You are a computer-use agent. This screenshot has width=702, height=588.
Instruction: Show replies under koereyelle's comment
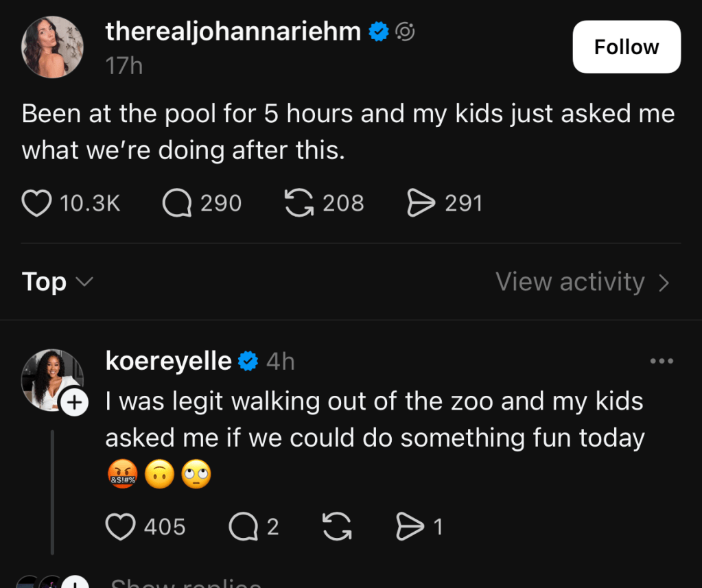[185, 583]
